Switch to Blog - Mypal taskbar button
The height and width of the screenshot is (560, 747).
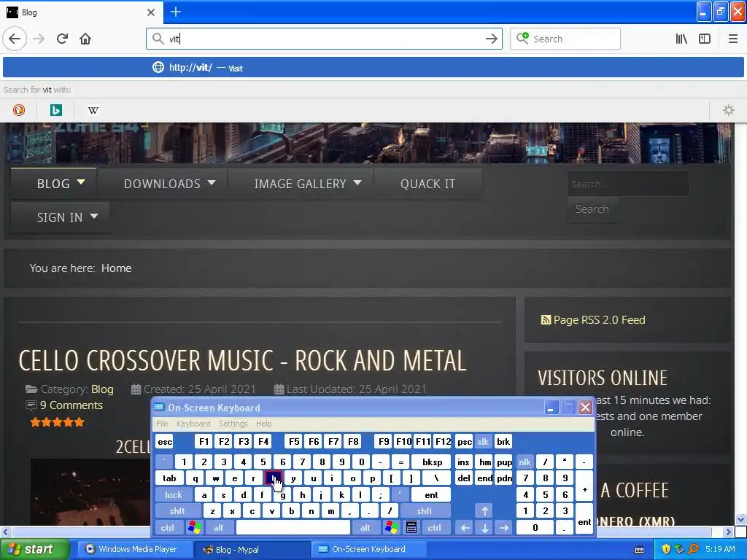251,549
